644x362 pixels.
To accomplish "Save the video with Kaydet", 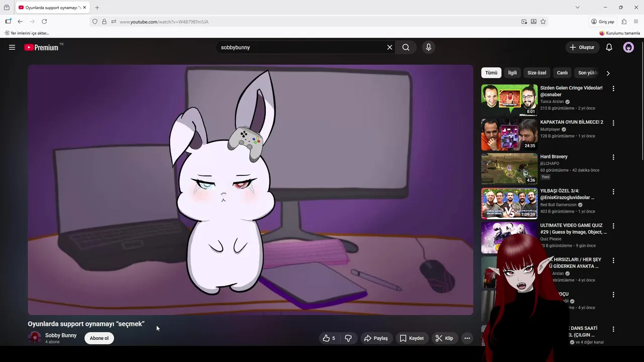I will click(412, 338).
